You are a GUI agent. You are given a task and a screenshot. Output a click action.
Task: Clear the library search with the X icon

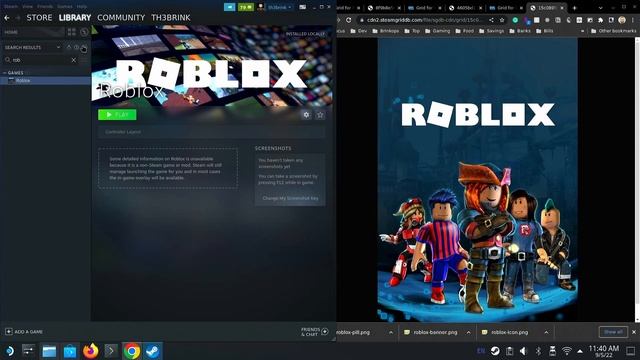click(x=73, y=60)
